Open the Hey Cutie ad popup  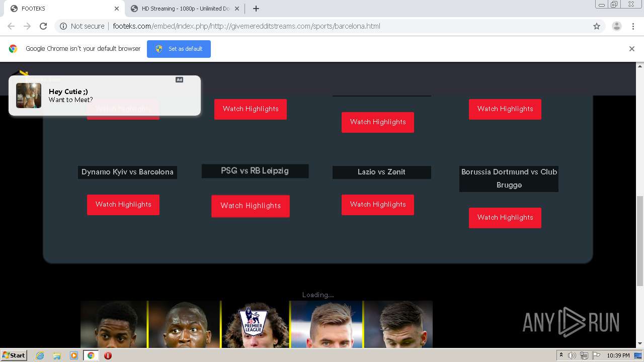(x=105, y=96)
